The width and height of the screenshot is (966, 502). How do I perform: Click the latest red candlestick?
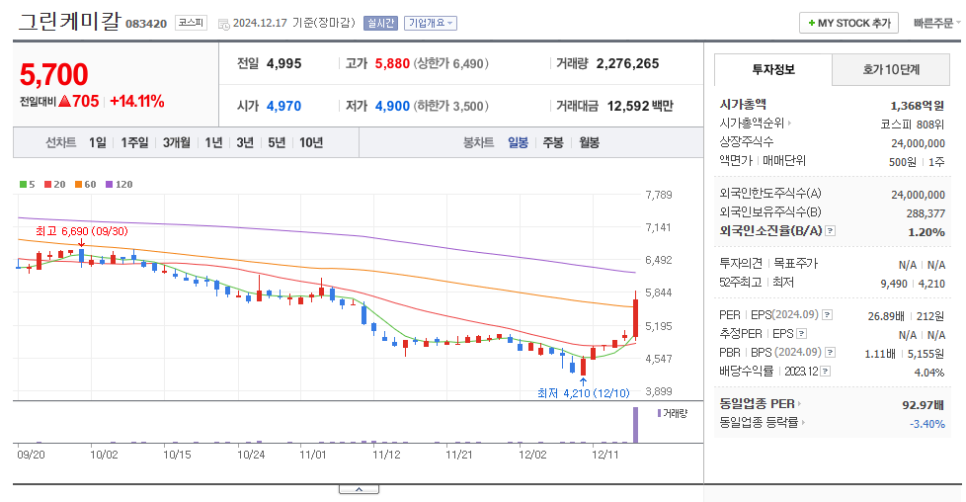[x=635, y=317]
